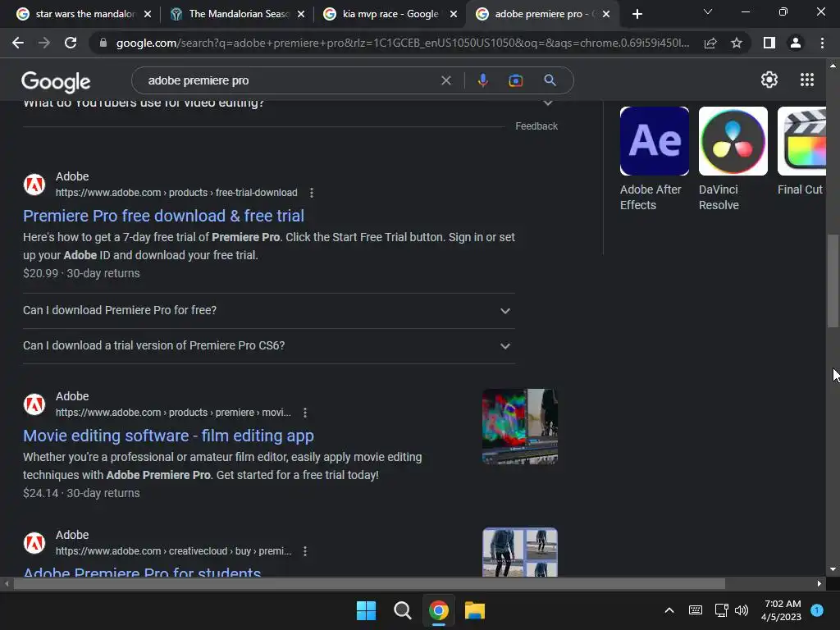
Task: Click the browser forward arrow
Action: 44,43
